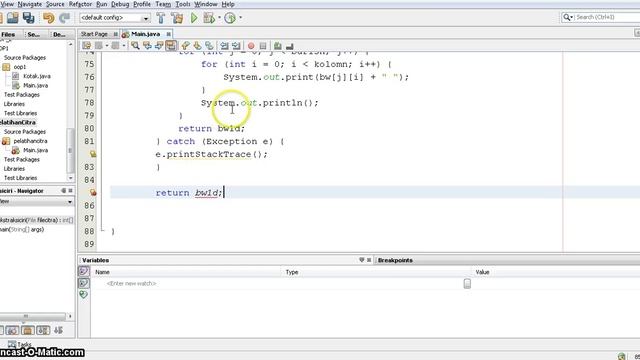This screenshot has height=360, width=640.
Task: Click the second watch icon in Variables panel
Action: click(x=84, y=283)
